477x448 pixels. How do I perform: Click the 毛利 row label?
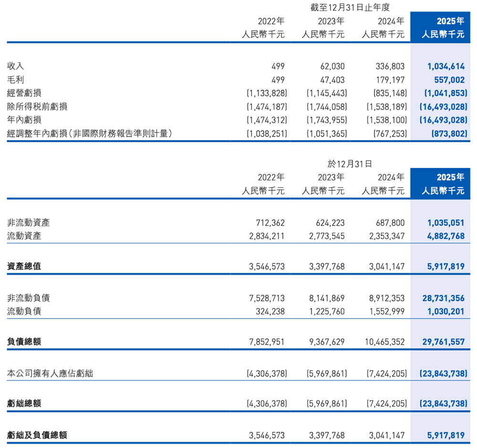[x=15, y=80]
